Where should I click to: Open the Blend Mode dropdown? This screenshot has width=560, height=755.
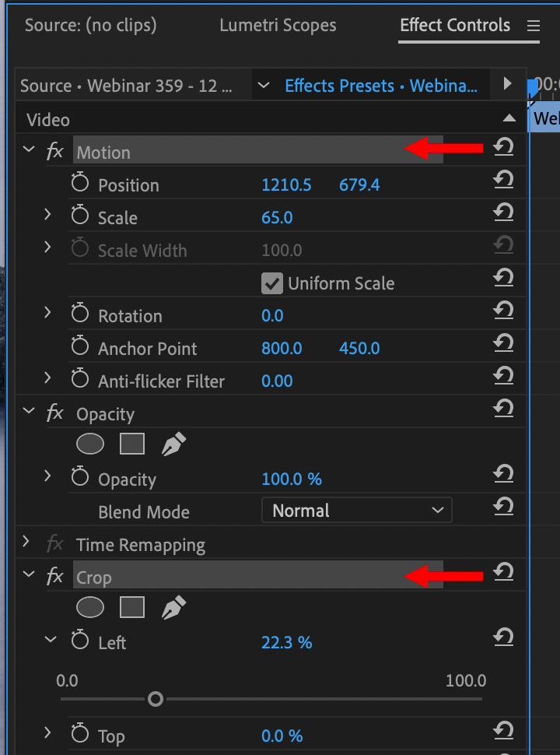point(356,511)
